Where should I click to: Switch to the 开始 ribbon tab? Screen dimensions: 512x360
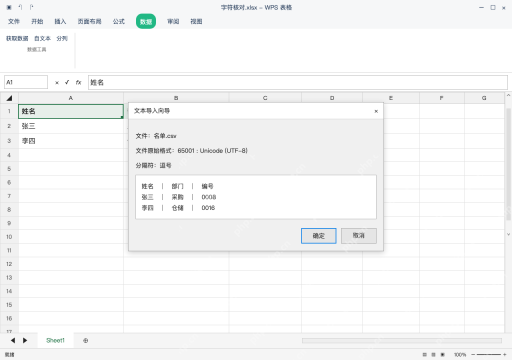37,22
